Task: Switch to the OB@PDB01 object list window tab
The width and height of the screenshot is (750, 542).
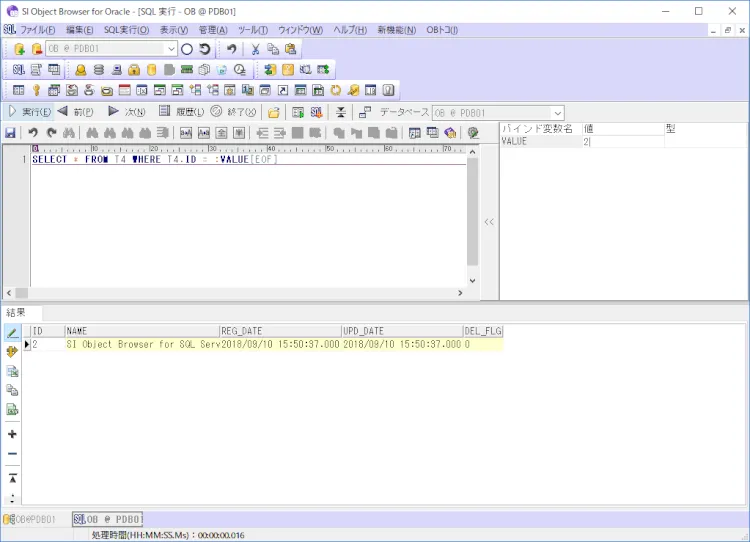Action: (x=30, y=520)
